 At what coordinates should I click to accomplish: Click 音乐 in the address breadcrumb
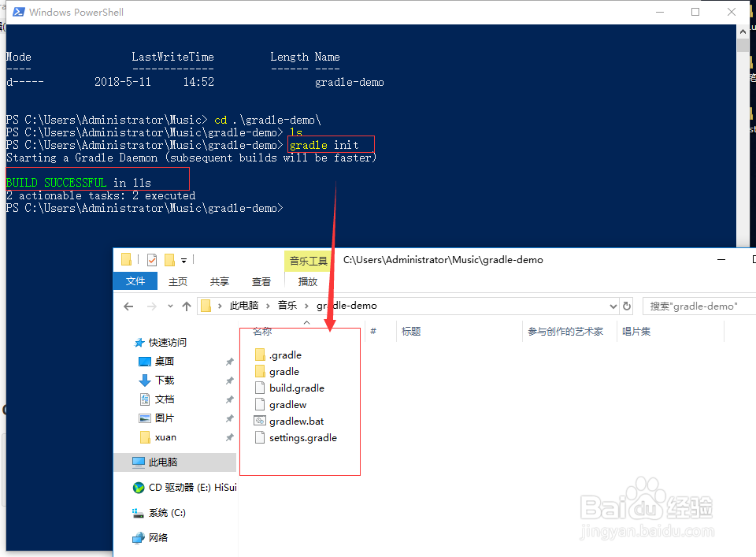click(287, 305)
